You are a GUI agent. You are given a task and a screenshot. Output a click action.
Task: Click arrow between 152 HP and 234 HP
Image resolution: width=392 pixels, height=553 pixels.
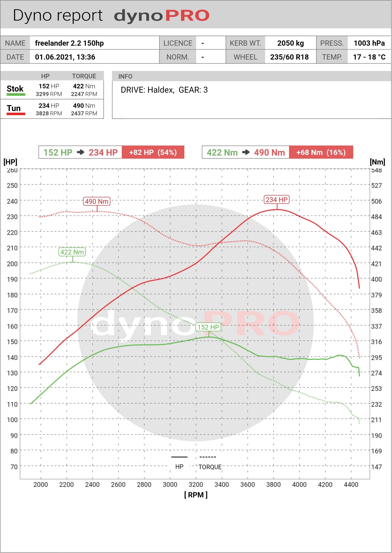[x=81, y=152]
